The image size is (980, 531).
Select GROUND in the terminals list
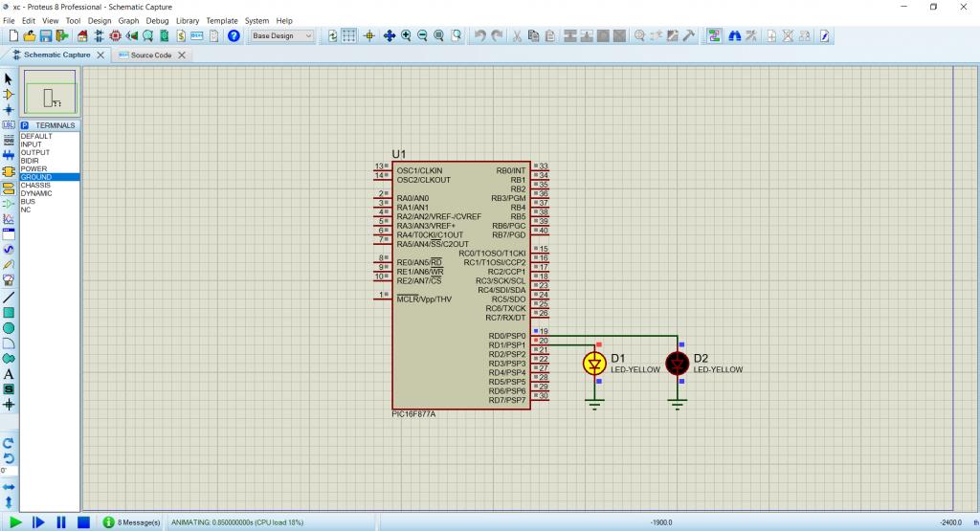[x=50, y=177]
